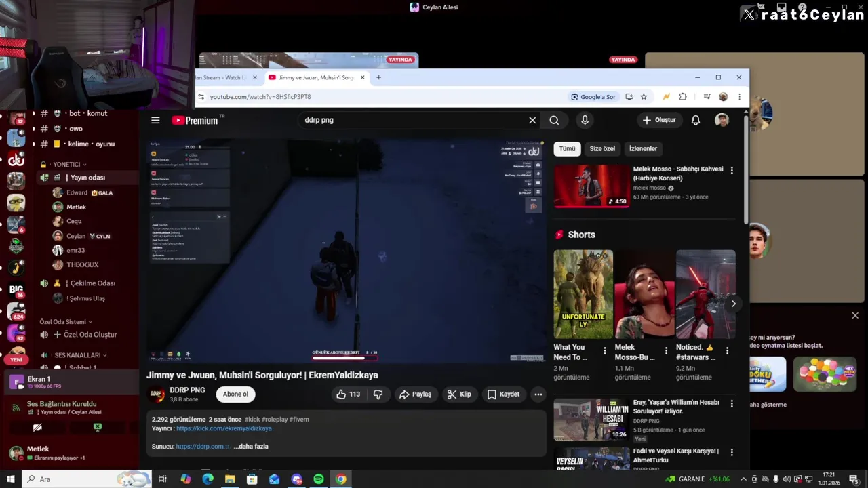Click the install/cast icon in address bar
Image resolution: width=868 pixels, height=488 pixels.
click(629, 97)
